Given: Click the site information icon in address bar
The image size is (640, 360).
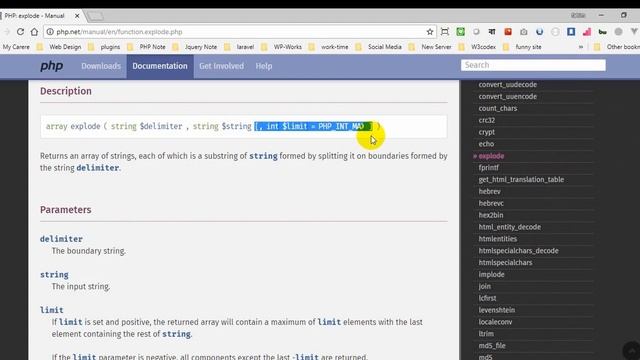Looking at the screenshot, I should [50, 32].
